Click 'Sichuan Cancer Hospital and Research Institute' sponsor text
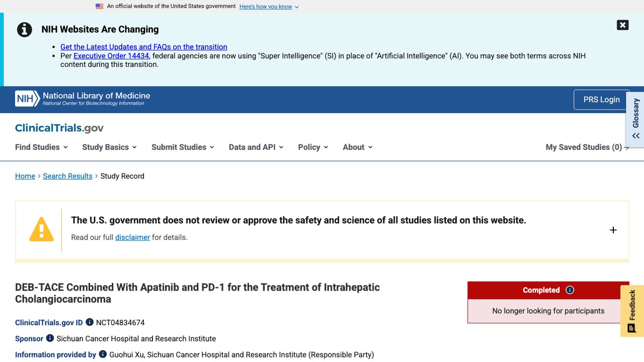This screenshot has height=362, width=644. coord(136,339)
